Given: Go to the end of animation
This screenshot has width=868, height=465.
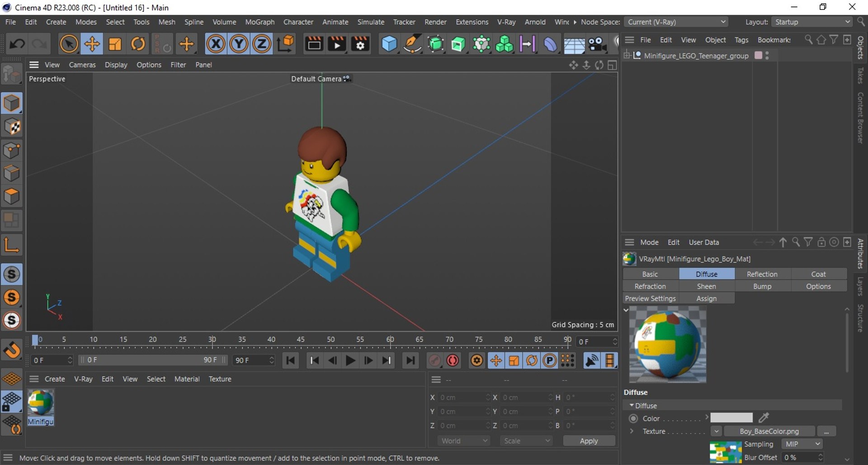Looking at the screenshot, I should pyautogui.click(x=410, y=361).
